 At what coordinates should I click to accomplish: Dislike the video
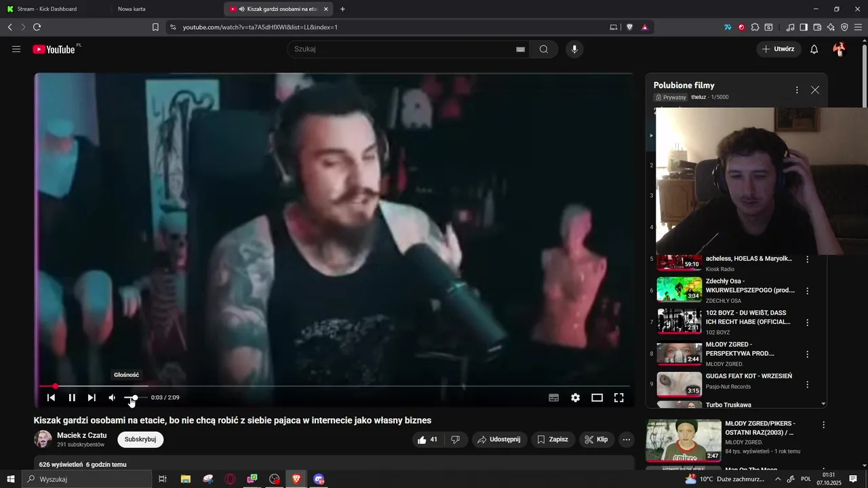pyautogui.click(x=455, y=439)
